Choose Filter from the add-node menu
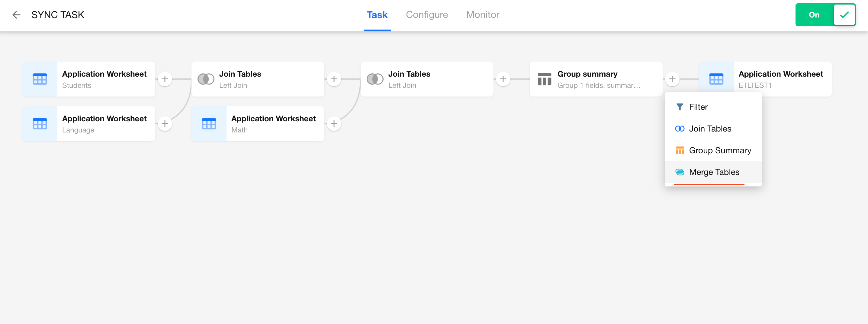This screenshot has width=868, height=324. click(698, 107)
